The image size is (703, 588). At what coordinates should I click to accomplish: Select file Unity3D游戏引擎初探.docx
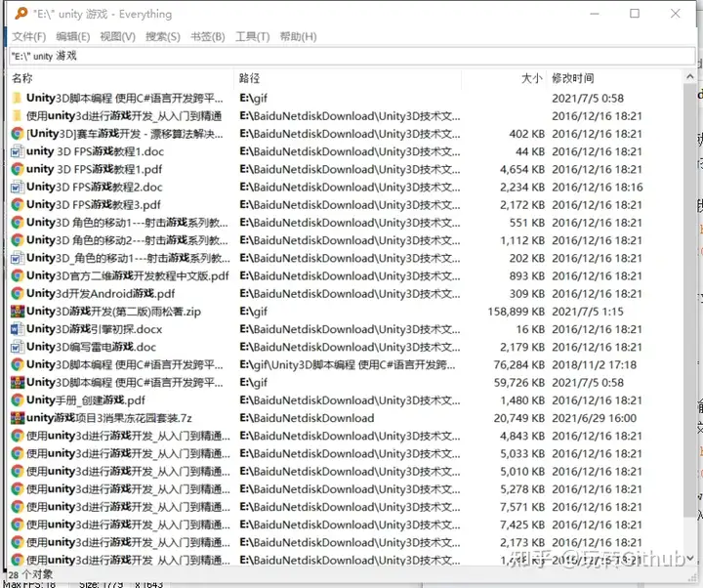[94, 329]
